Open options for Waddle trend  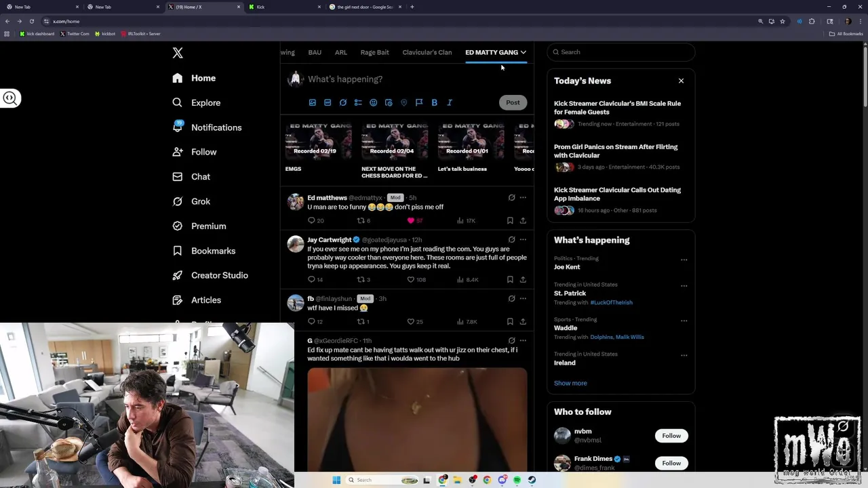pyautogui.click(x=684, y=321)
